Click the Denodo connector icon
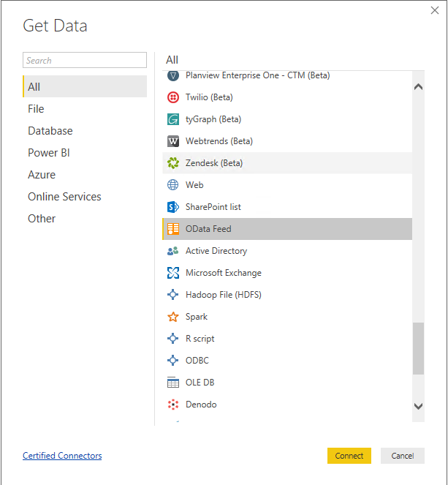The height and width of the screenshot is (485, 448). 173,405
